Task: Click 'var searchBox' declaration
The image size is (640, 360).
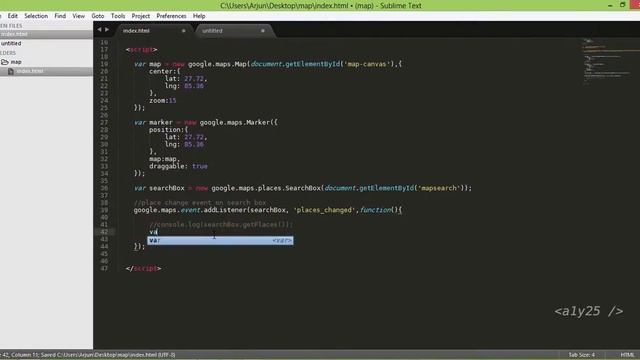Action: [x=159, y=188]
